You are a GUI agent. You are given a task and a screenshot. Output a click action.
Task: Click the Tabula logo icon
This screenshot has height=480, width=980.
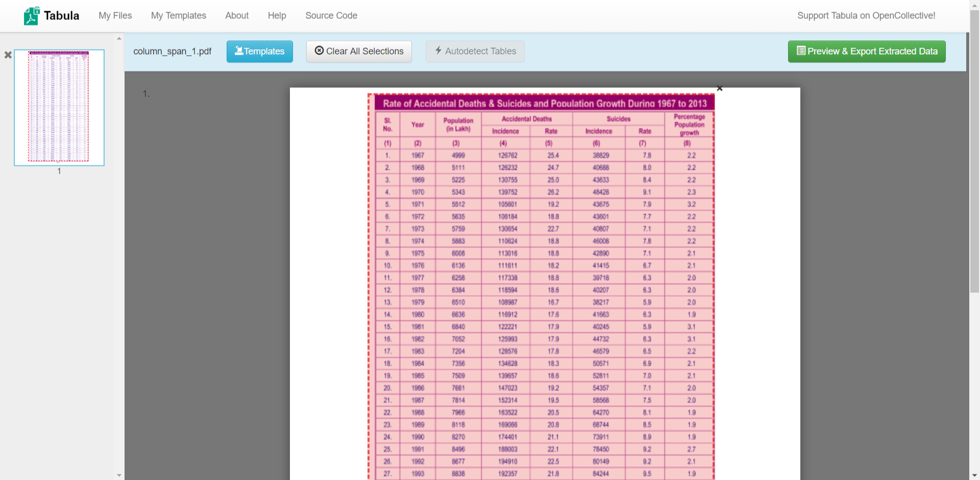31,16
